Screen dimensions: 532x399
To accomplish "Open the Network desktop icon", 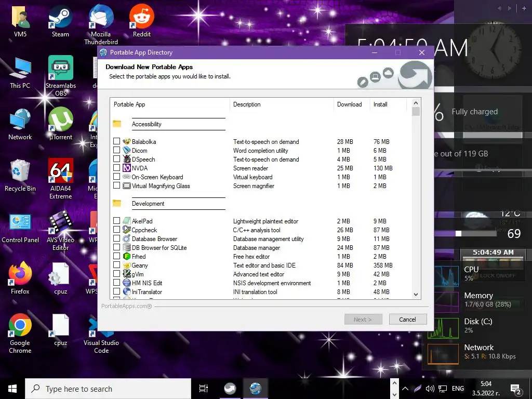I will coord(20,124).
